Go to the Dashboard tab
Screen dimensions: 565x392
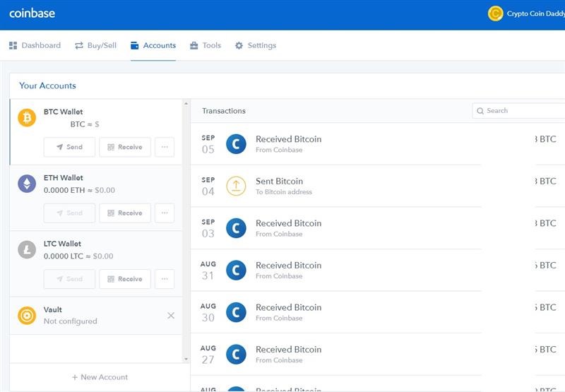pyautogui.click(x=35, y=45)
